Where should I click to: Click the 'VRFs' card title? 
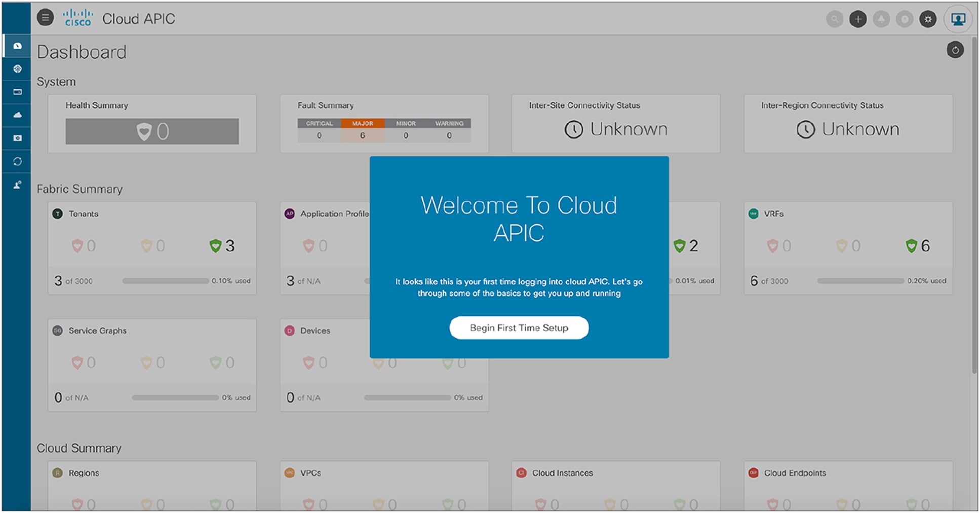[x=774, y=214]
